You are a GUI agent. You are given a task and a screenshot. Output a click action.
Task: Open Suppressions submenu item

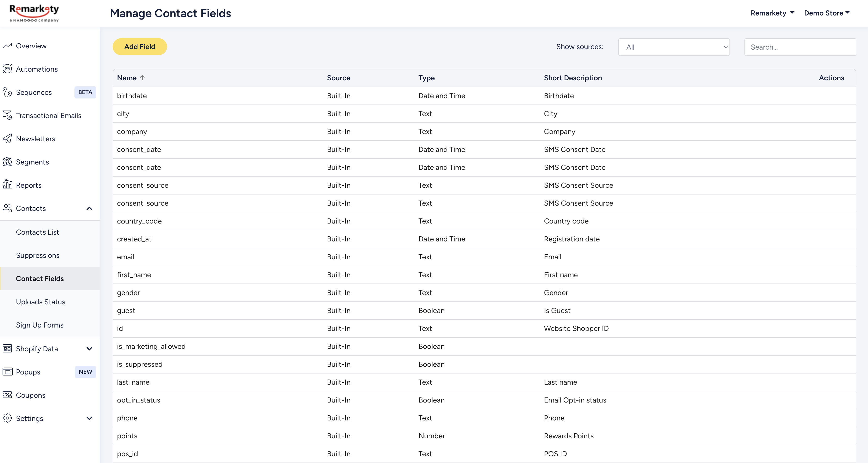[37, 255]
